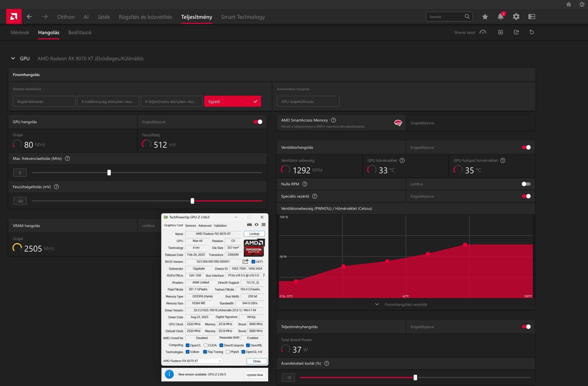Toggle the OpenCL checkbox in GPU-Z
This screenshot has width=588, height=386.
[x=188, y=345]
